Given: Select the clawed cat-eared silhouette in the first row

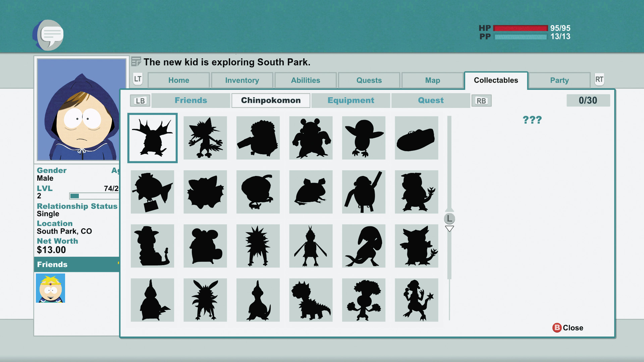Looking at the screenshot, I should coord(205,138).
